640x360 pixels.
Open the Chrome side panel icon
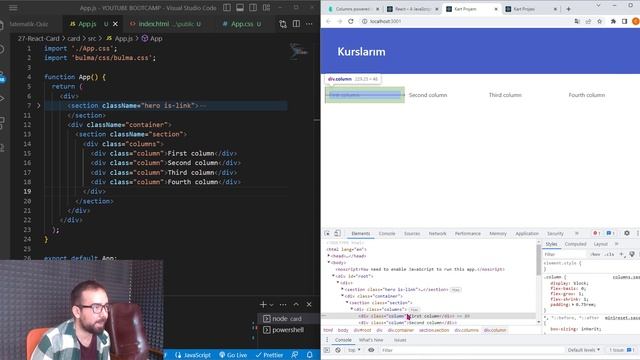point(624,21)
